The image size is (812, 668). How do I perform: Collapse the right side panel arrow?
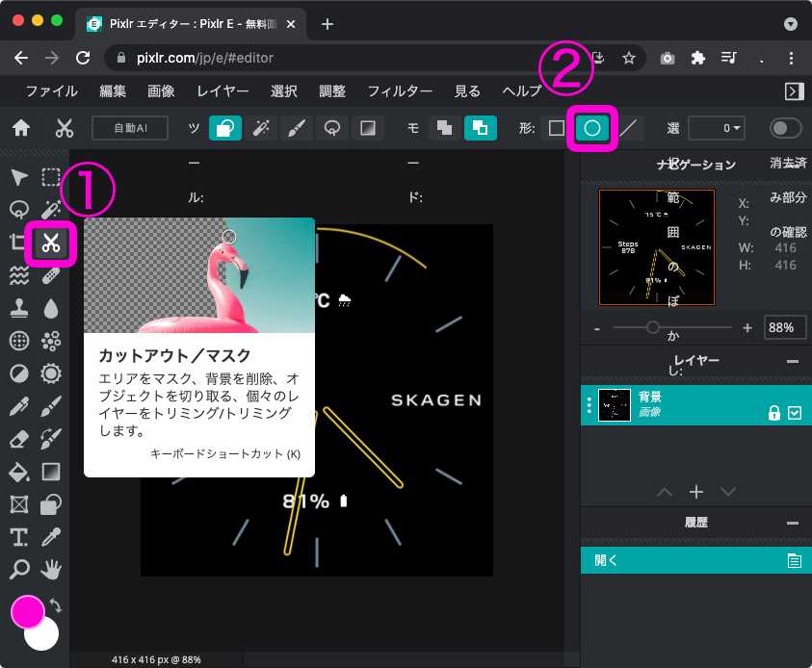(x=795, y=91)
